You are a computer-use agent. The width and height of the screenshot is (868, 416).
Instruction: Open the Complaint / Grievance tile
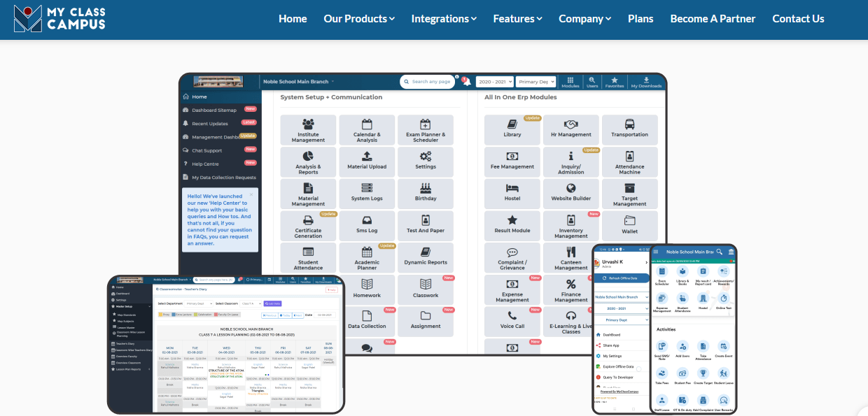[512, 258]
